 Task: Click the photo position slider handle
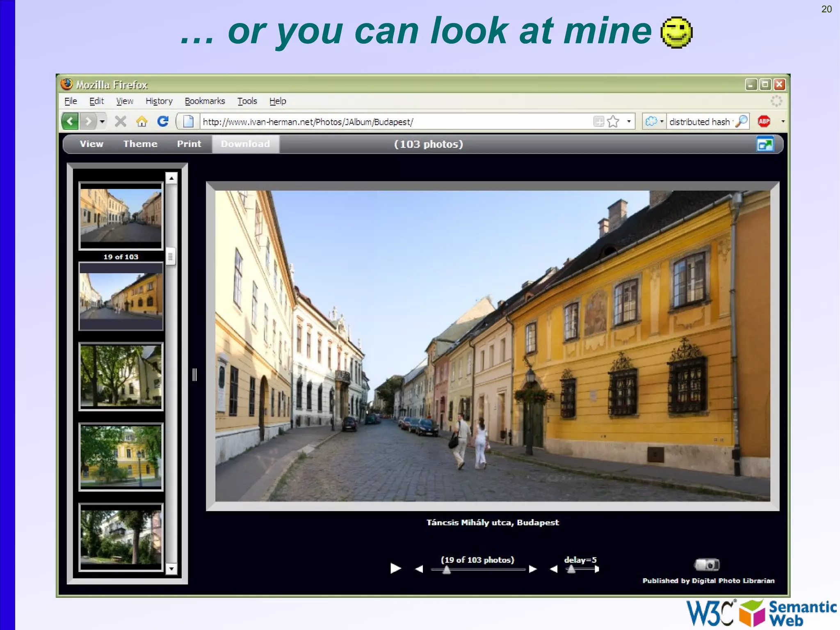point(447,570)
